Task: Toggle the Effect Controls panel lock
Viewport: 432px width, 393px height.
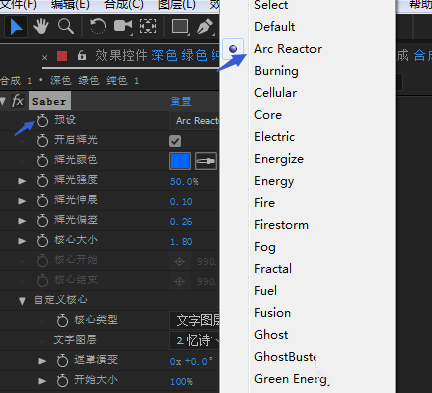Action: point(82,55)
